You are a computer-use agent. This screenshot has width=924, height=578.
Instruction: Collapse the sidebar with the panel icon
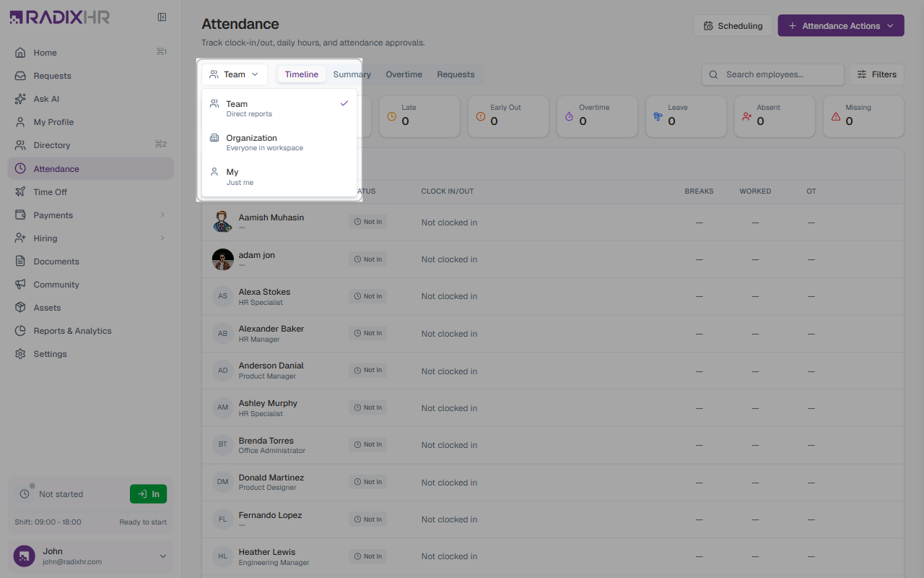click(x=162, y=17)
